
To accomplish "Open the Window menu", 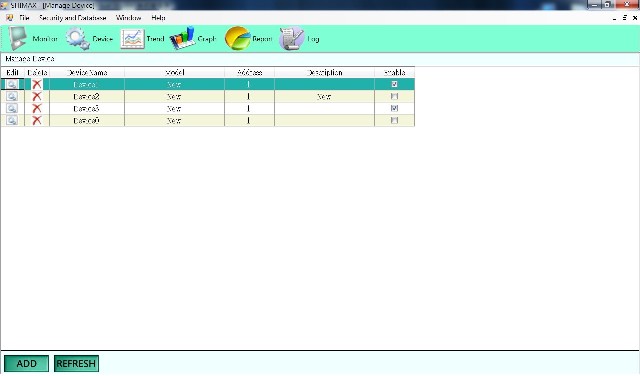I will tap(129, 18).
